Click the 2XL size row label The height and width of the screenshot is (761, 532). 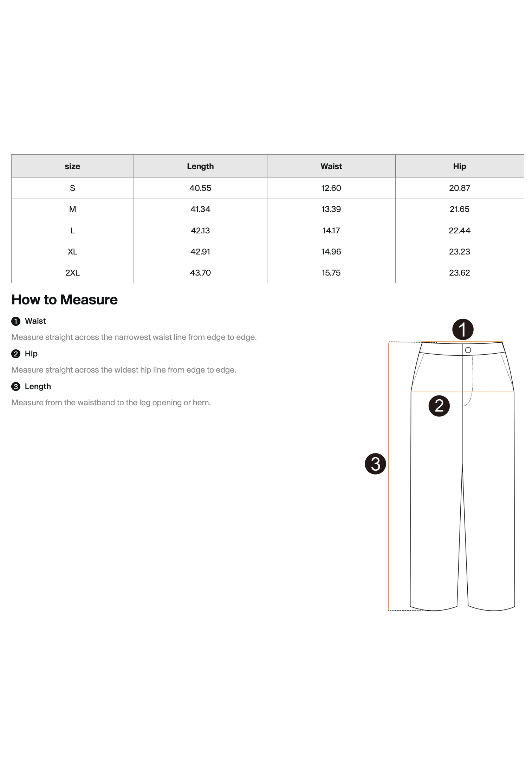click(72, 273)
